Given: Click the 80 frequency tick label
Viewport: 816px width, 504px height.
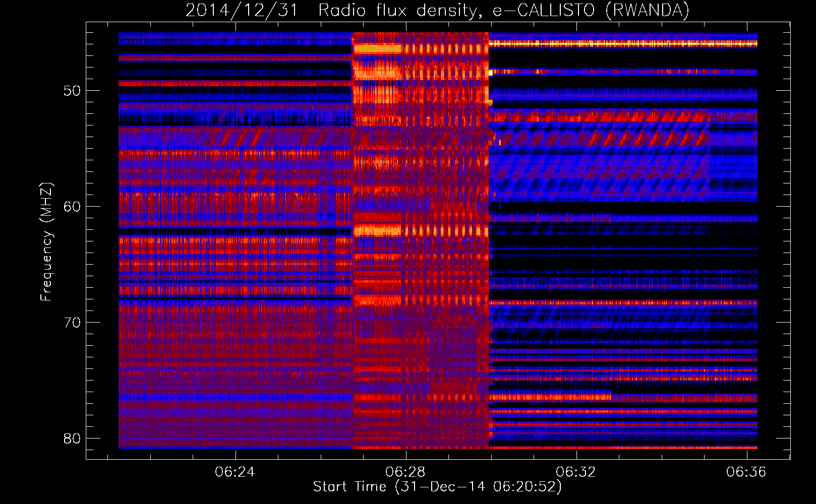Looking at the screenshot, I should 72,438.
